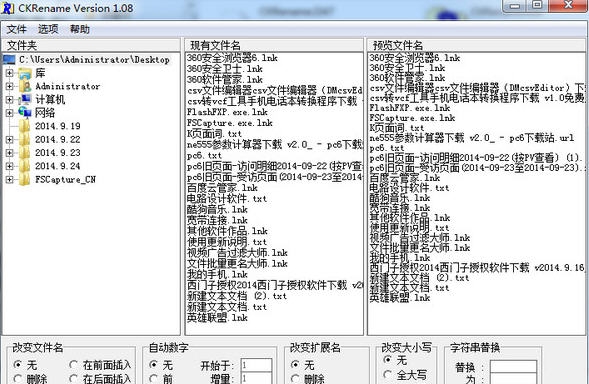The width and height of the screenshot is (589, 384).
Task: Select 宽带连接.lnk in 现有文件名 list
Action: point(217,220)
